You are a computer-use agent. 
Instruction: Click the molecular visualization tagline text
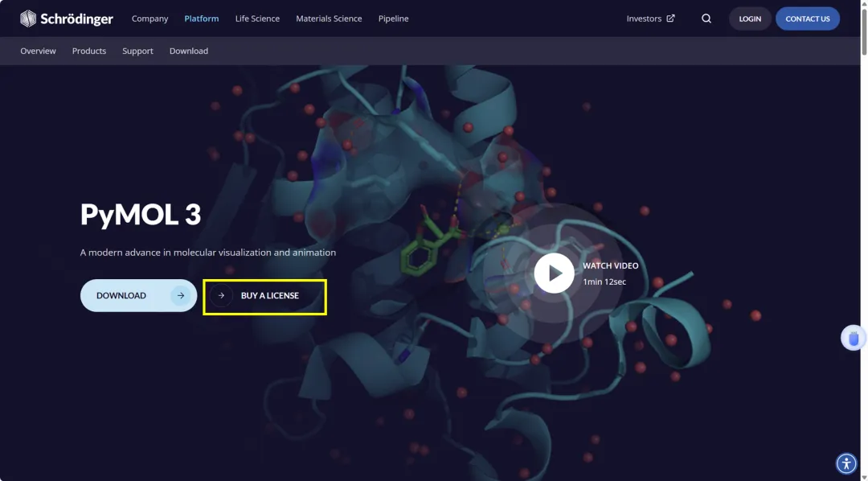(x=208, y=253)
